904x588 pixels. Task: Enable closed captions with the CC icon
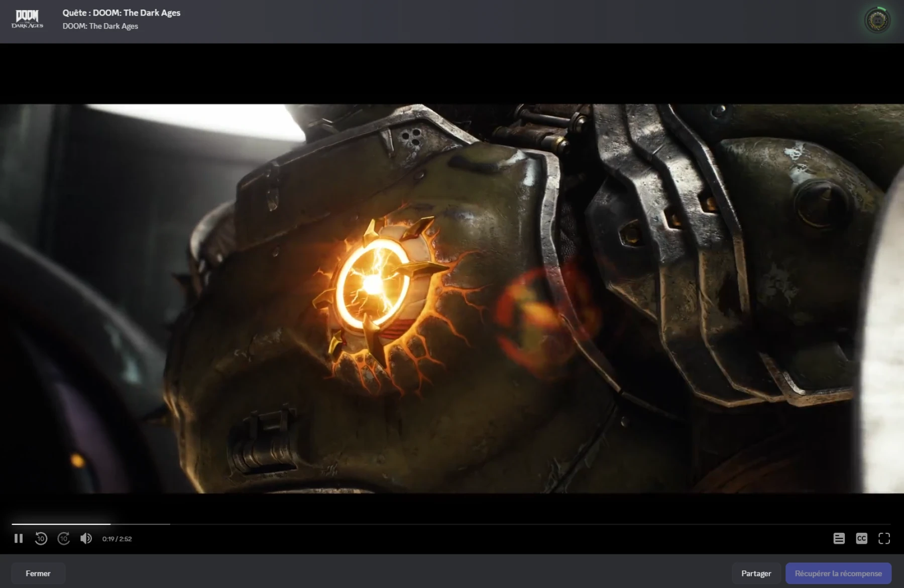(x=862, y=538)
